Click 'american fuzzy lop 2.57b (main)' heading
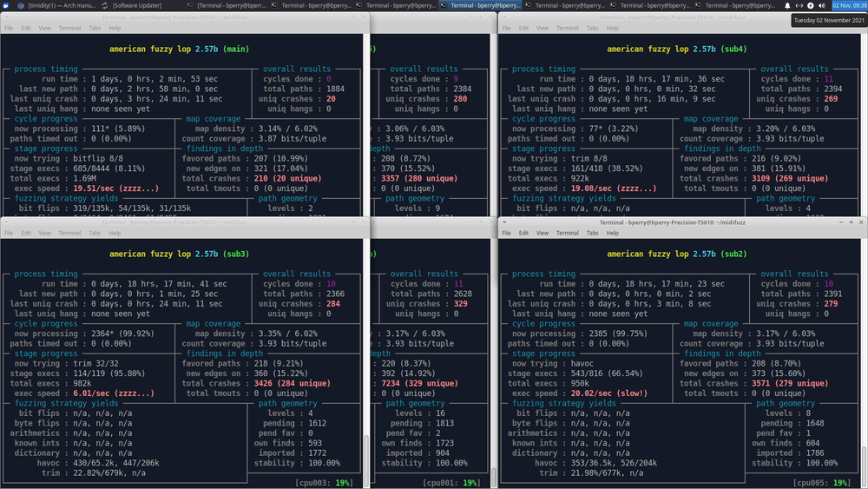The height and width of the screenshot is (489, 868). click(179, 49)
